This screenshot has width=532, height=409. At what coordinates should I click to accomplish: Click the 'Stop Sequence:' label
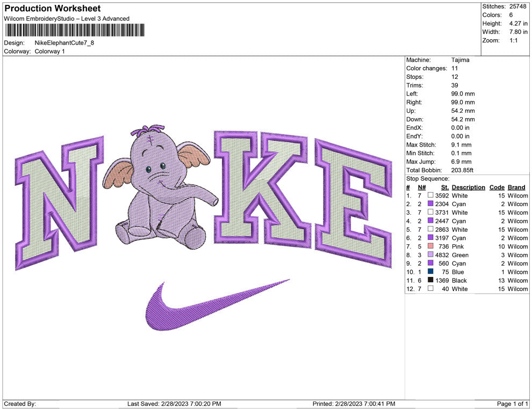[x=428, y=179]
